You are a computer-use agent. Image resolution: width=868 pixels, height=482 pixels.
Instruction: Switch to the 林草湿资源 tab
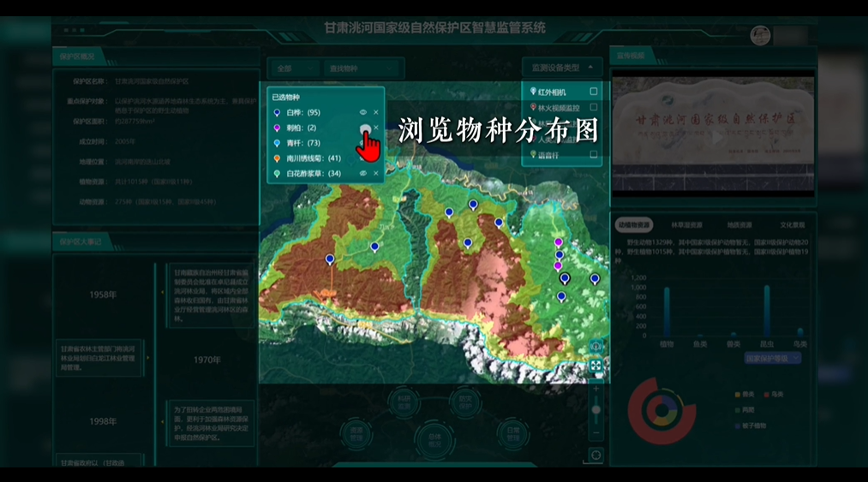pyautogui.click(x=687, y=225)
